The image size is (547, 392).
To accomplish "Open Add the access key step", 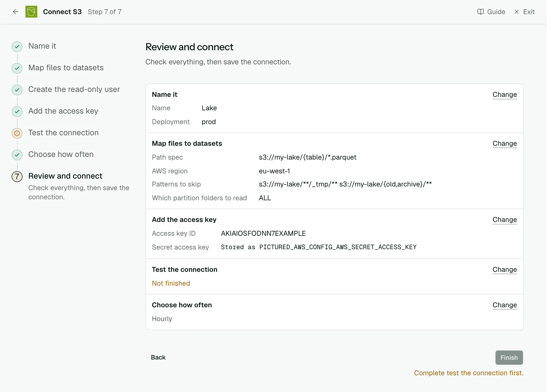I will [63, 111].
